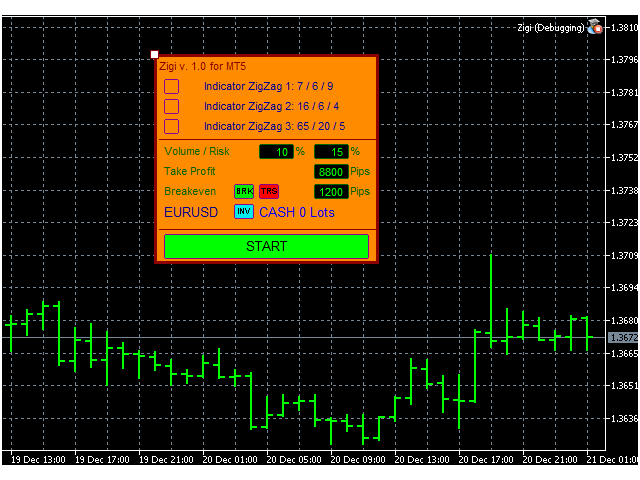Click the '20 Dec 17:00' time axis label

click(x=486, y=460)
